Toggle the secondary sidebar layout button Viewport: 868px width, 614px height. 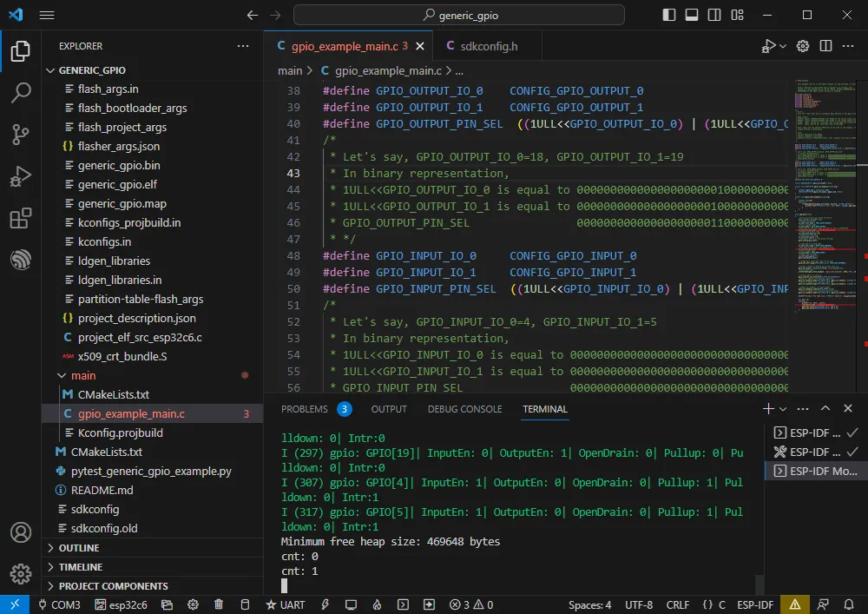713,15
